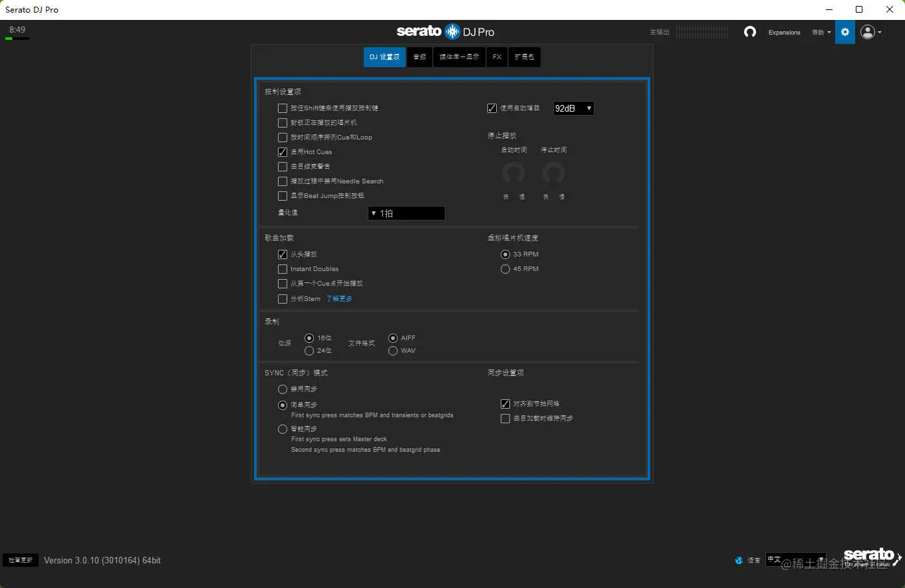The height and width of the screenshot is (588, 905).
Task: Minimize the Serato DJ Pro window
Action: [x=829, y=9]
